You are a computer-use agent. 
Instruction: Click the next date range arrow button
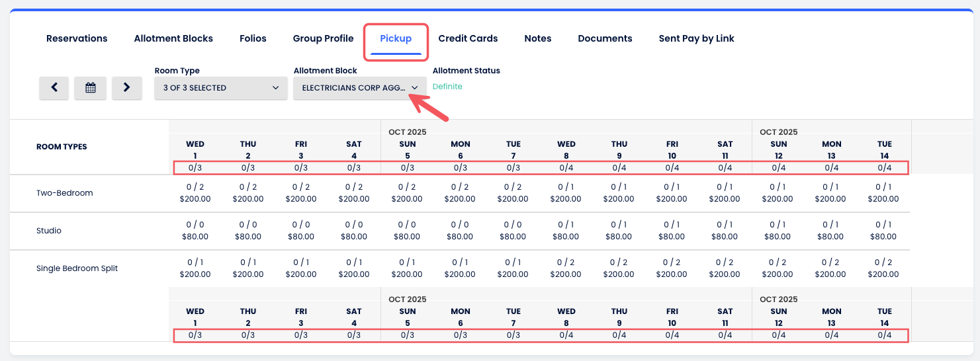point(127,87)
